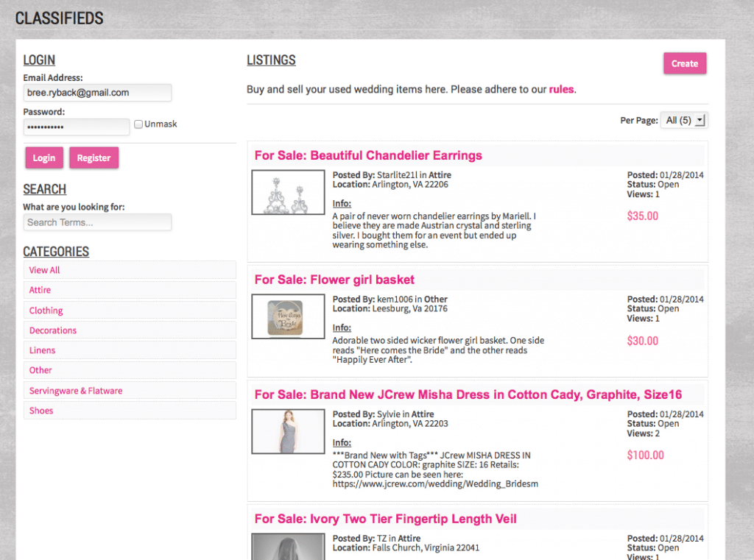Screen dimensions: 754x560
Task: Click the Search Terms input field
Action: point(97,222)
